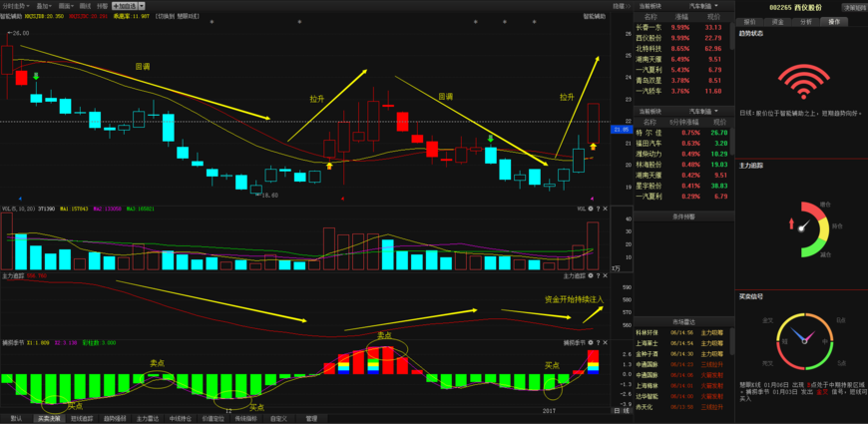This screenshot has height=424, width=868.
Task: Click the 金种子酒 market radar entry
Action: (x=683, y=354)
